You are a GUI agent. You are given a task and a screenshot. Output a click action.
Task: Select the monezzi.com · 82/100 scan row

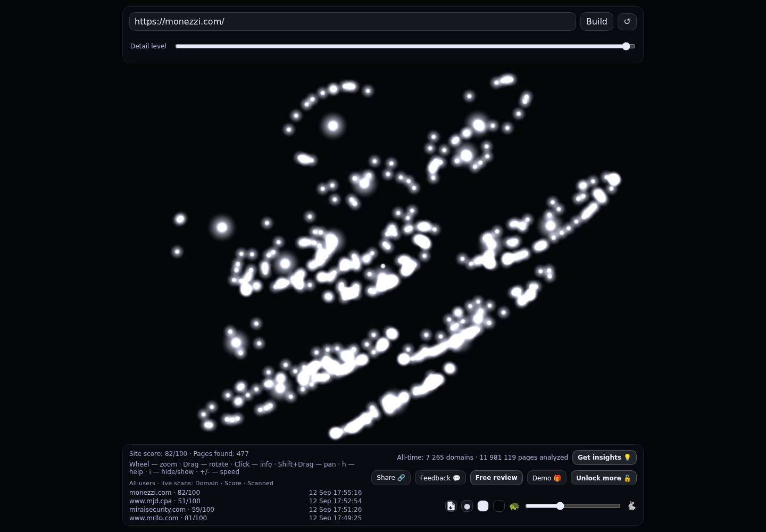click(246, 493)
